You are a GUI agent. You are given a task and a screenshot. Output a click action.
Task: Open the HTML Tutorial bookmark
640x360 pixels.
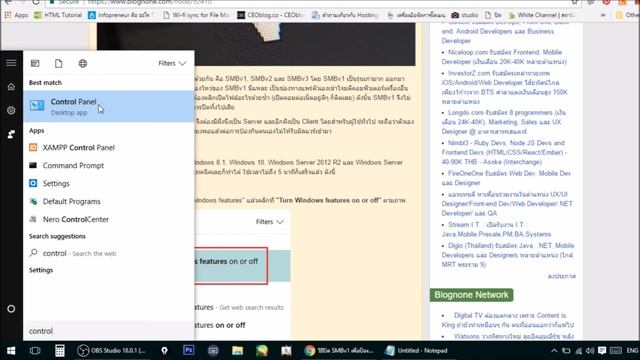[x=58, y=15]
